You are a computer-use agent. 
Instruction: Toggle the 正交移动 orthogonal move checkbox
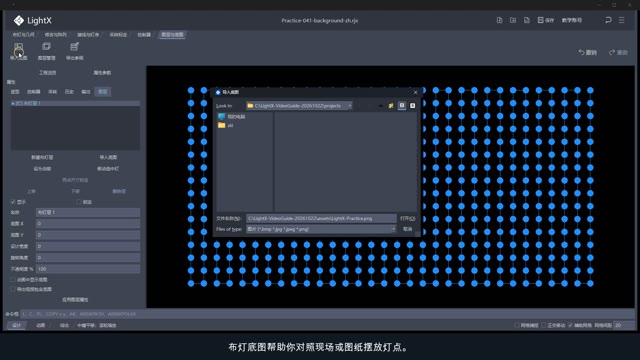pos(544,325)
